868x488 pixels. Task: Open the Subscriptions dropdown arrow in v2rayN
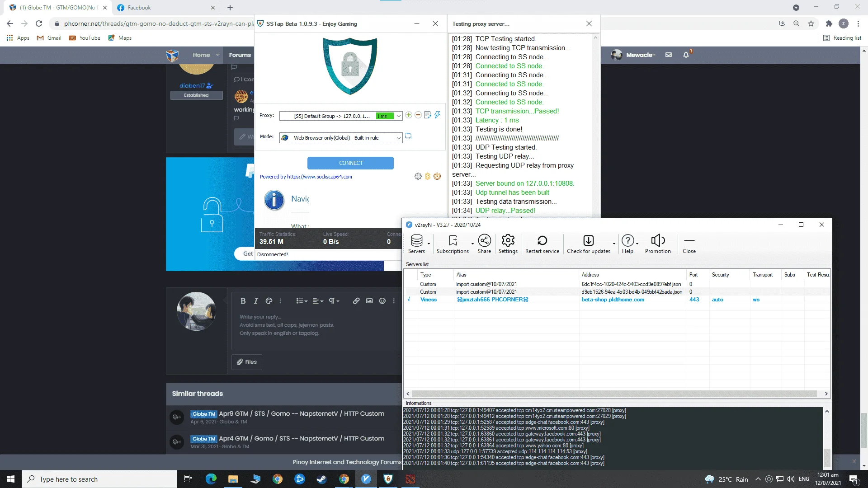472,244
